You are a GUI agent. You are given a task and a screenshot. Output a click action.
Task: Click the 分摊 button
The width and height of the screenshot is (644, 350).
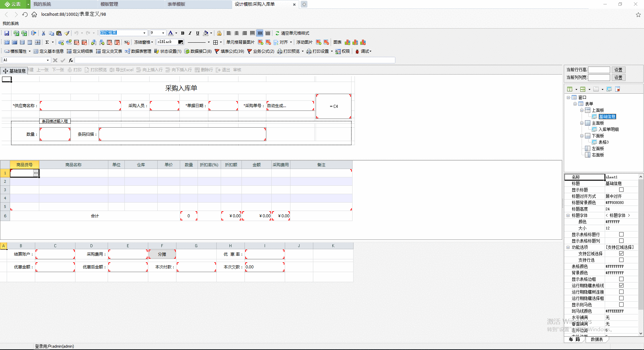[162, 254]
